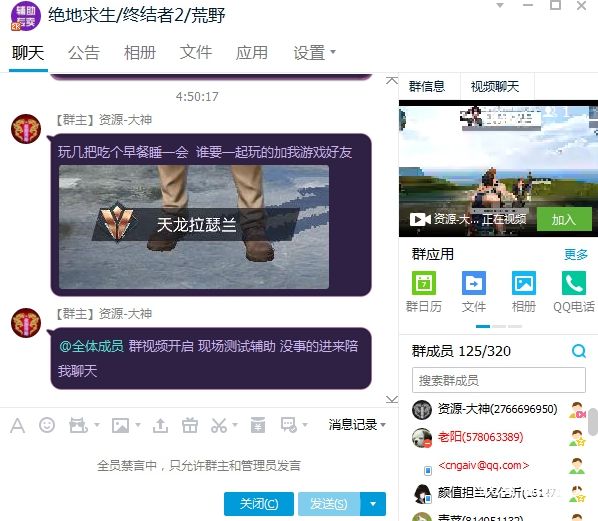Click the send picture icon

(x=120, y=425)
